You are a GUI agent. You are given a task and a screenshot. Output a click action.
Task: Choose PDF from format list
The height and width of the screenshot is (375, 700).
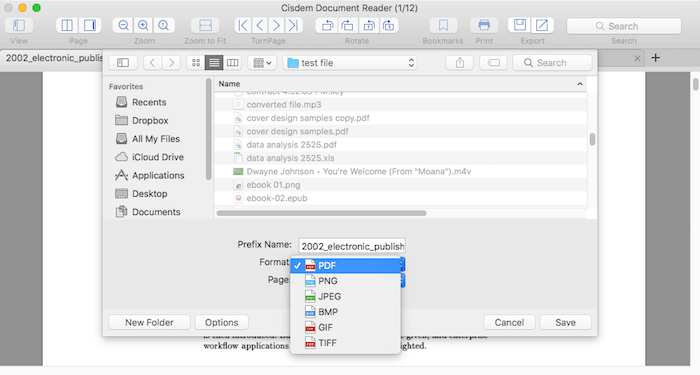[x=346, y=266]
